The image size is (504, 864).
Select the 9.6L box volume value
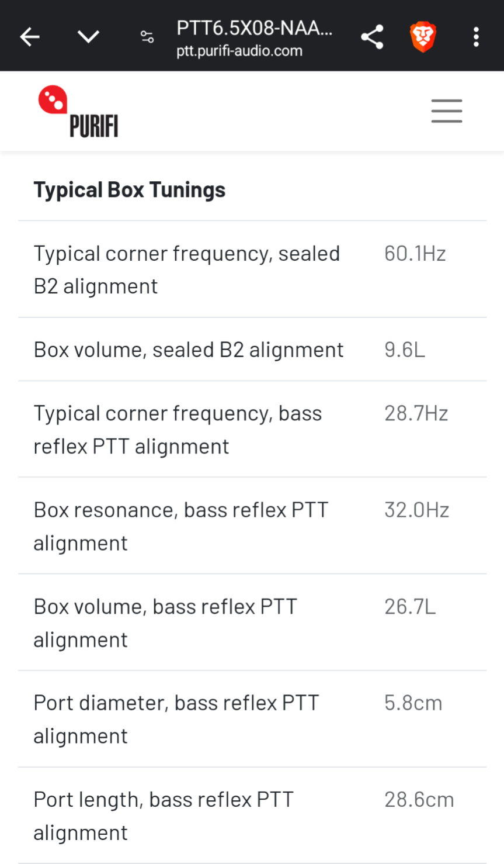pyautogui.click(x=405, y=350)
